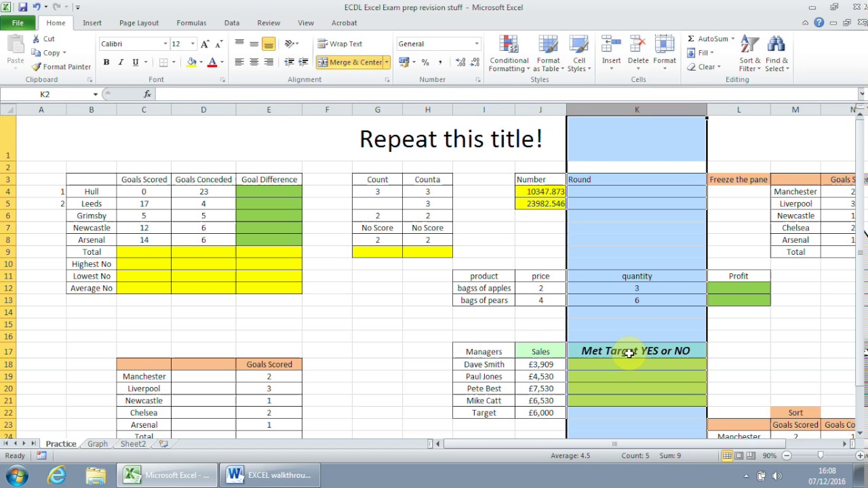Screen dimensions: 868x488
Task: Open Word document from Windows taskbar
Action: (270, 475)
